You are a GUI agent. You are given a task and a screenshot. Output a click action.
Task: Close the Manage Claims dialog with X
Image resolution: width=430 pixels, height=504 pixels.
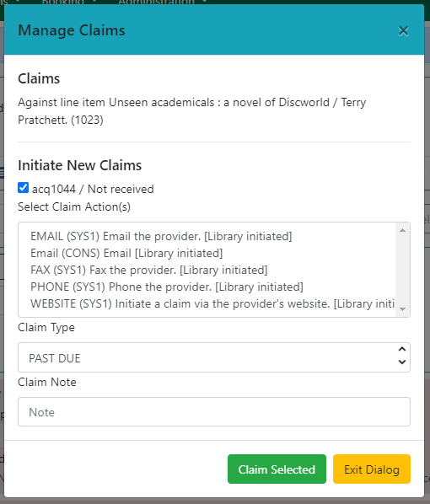[403, 31]
